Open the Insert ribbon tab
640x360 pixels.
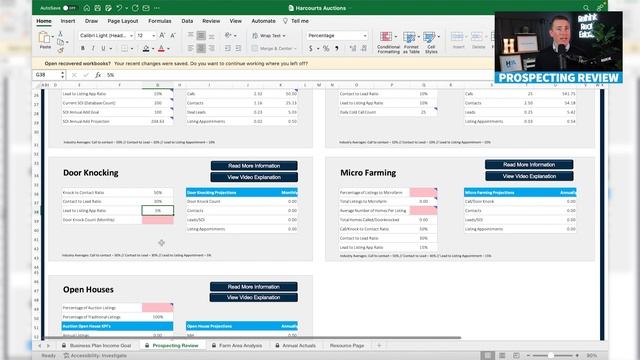68,21
